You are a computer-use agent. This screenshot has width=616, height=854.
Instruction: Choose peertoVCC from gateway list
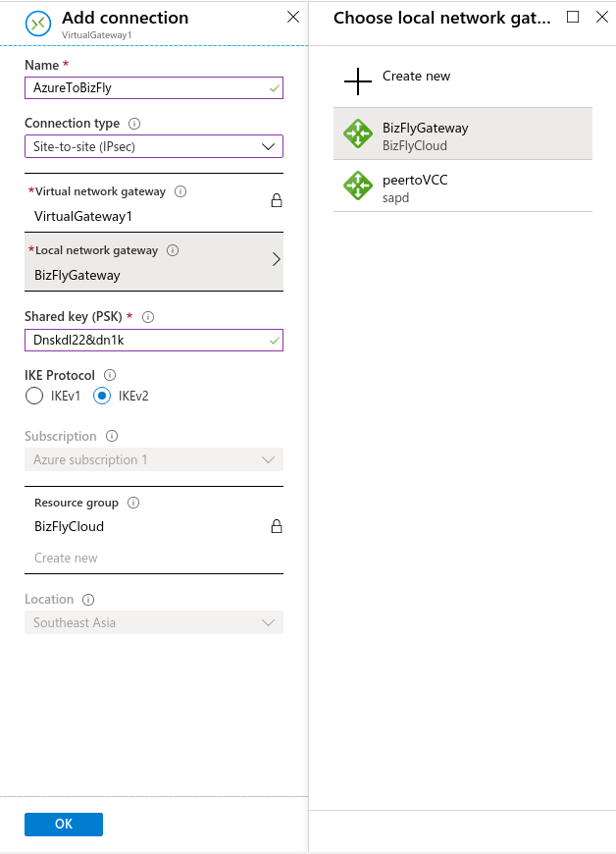463,186
